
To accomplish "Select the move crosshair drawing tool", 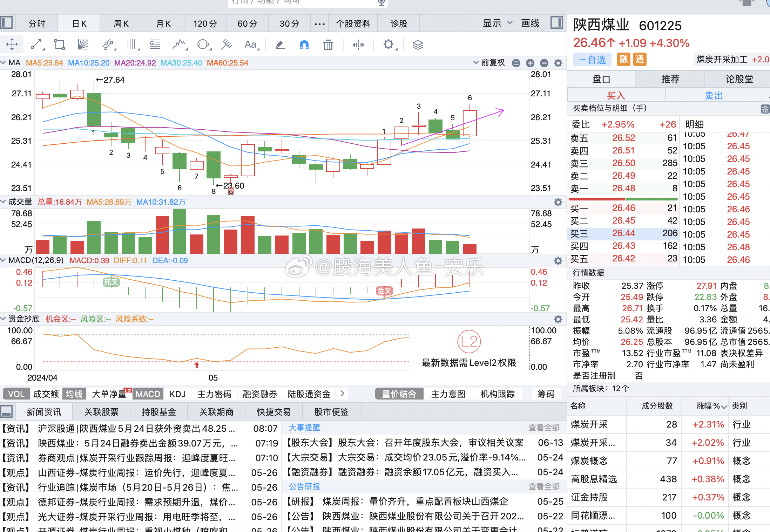I will [12, 45].
